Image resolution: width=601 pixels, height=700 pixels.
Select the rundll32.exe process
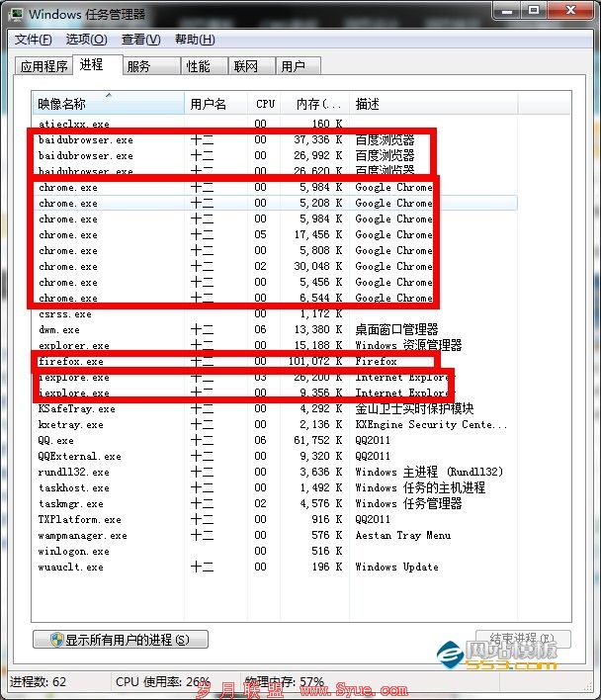click(x=275, y=472)
